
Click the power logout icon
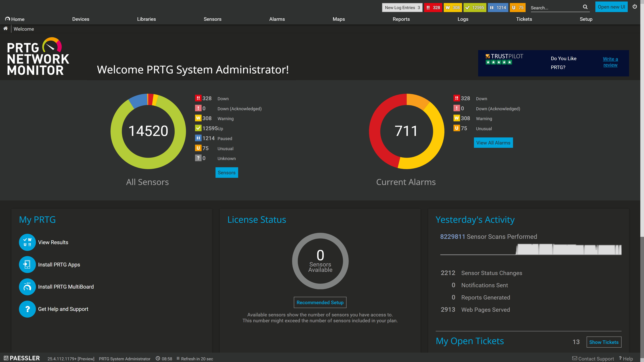click(635, 7)
